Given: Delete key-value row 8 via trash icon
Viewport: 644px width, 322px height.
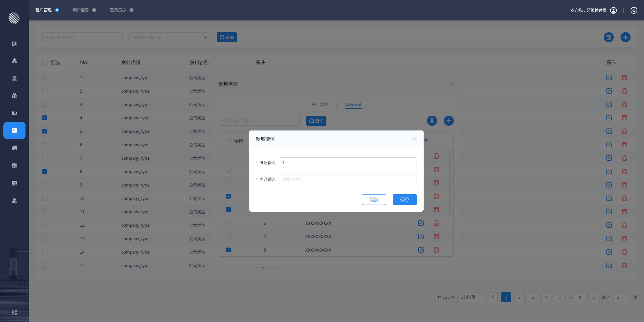Looking at the screenshot, I should [x=436, y=250].
